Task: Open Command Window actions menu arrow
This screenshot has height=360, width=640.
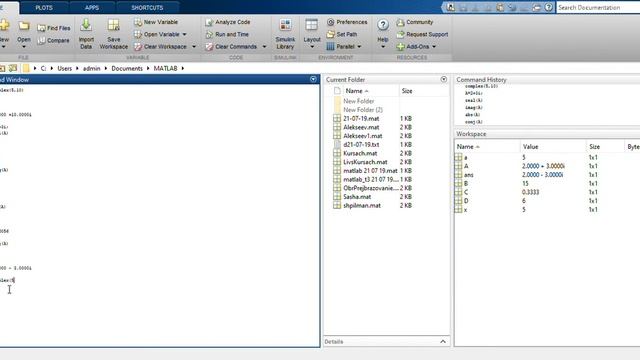Action: pyautogui.click(x=313, y=79)
